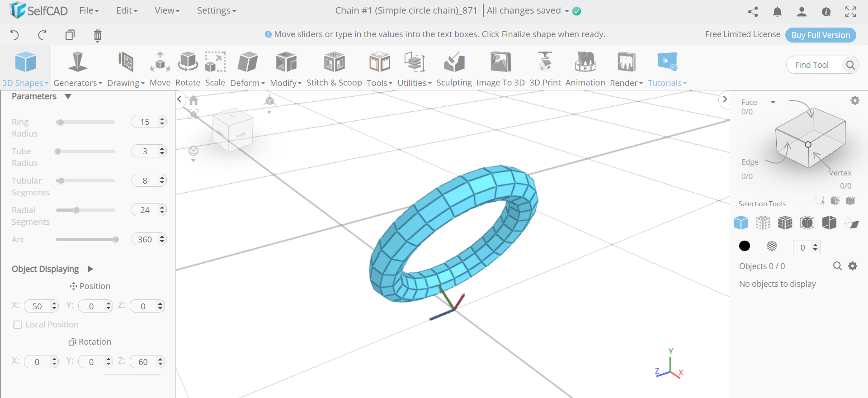Toggle wireframe cube selection mode
Viewport: 868px width, 398px height.
click(763, 223)
